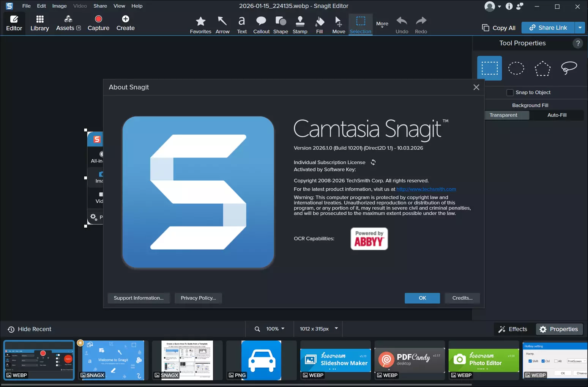Toggle the Properties panel
The image size is (588, 387).
[x=559, y=329]
